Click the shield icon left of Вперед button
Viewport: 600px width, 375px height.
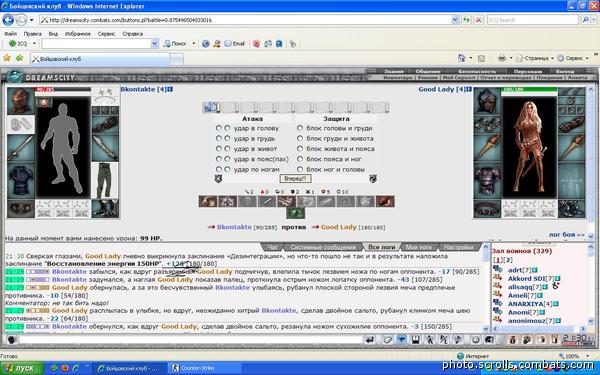218,178
